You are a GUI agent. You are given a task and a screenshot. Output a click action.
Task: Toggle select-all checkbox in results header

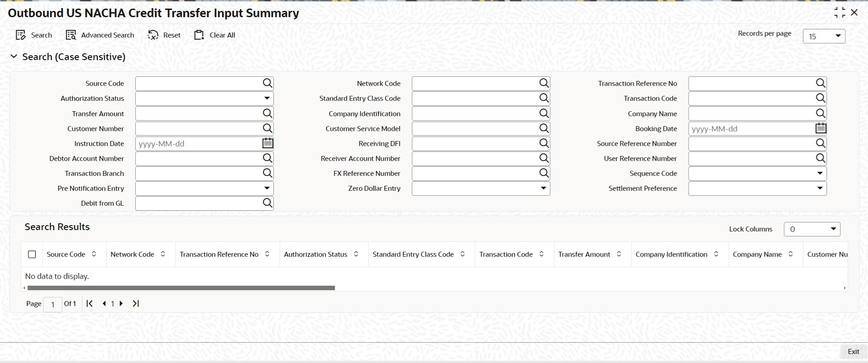tap(32, 255)
